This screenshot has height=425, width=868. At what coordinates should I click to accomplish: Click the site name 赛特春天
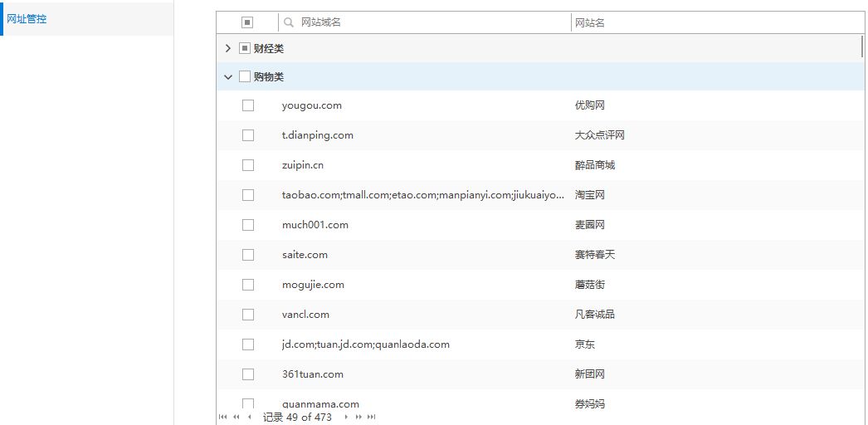click(594, 255)
